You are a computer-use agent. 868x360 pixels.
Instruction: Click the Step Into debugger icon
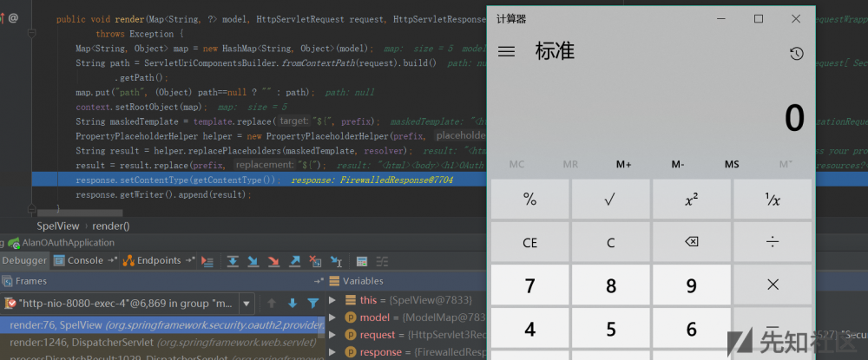(253, 261)
